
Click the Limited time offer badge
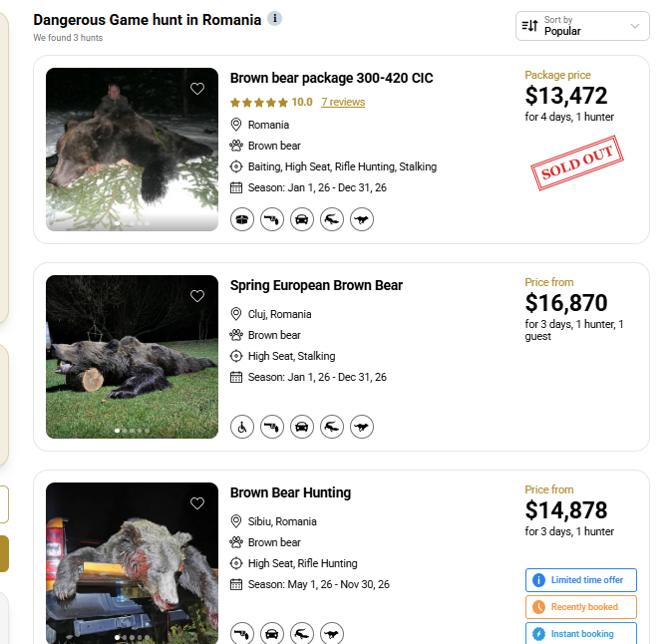click(580, 580)
